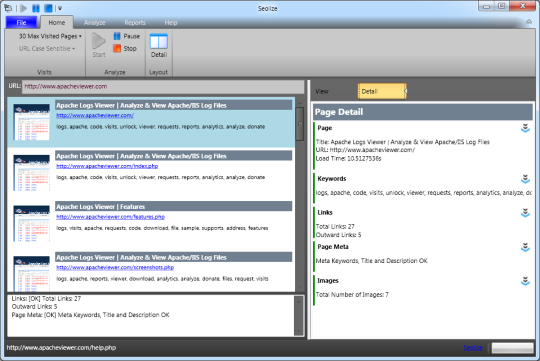Screen dimensions: 540x361
Task: Switch to the Help tab
Action: tap(171, 23)
